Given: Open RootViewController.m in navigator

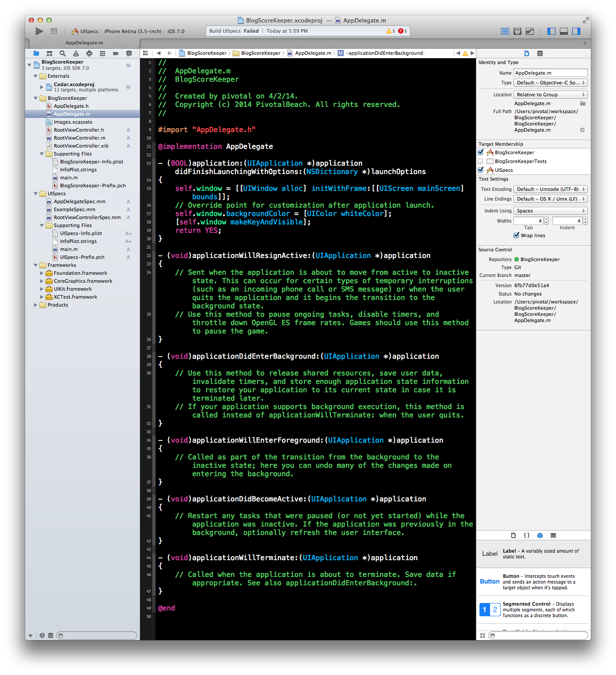Looking at the screenshot, I should pyautogui.click(x=80, y=138).
